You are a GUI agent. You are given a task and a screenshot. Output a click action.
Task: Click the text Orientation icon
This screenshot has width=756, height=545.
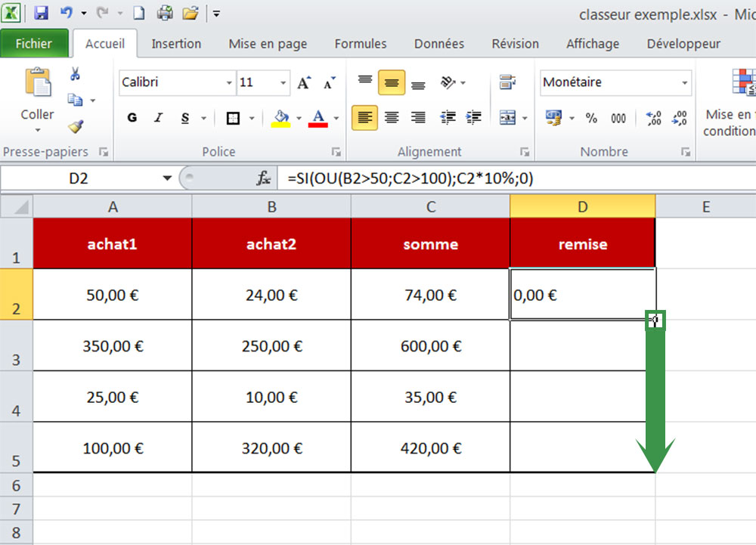pos(448,82)
